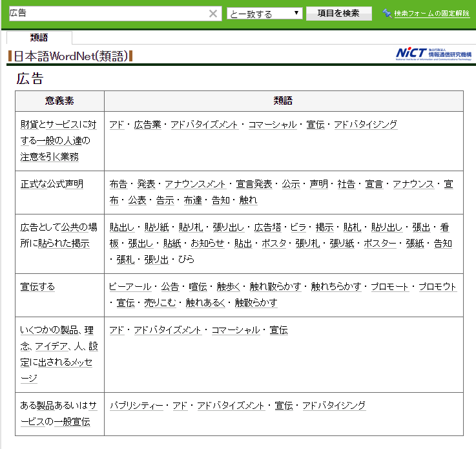Open the definition starting with 財貨とサービスに対
Viewport: 476px width, 449px height.
[x=58, y=141]
